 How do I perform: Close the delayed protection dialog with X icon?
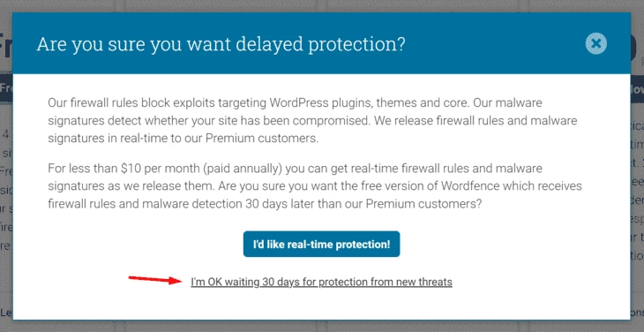tap(596, 43)
